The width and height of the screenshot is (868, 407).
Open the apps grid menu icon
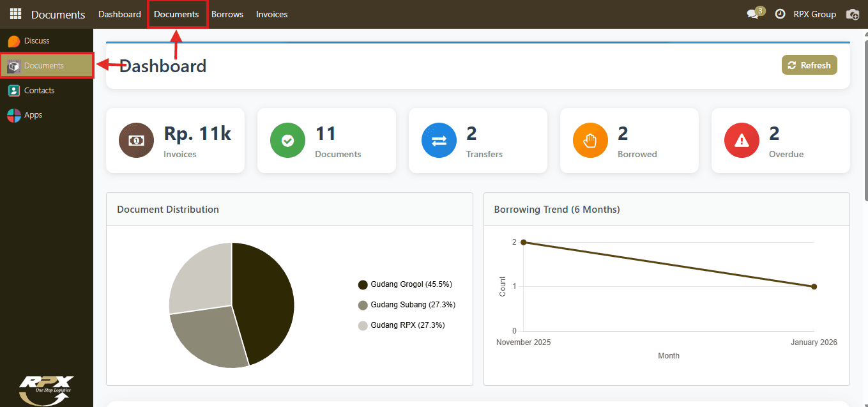(x=15, y=14)
